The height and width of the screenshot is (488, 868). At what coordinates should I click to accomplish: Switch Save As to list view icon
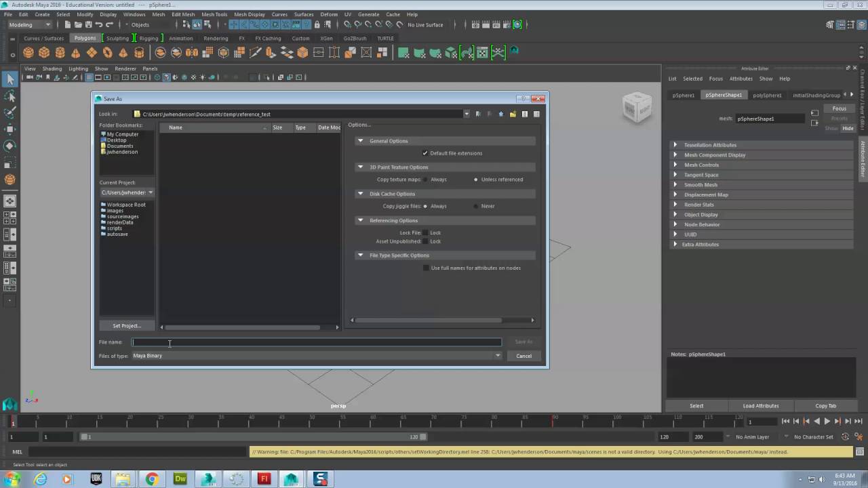pyautogui.click(x=525, y=114)
